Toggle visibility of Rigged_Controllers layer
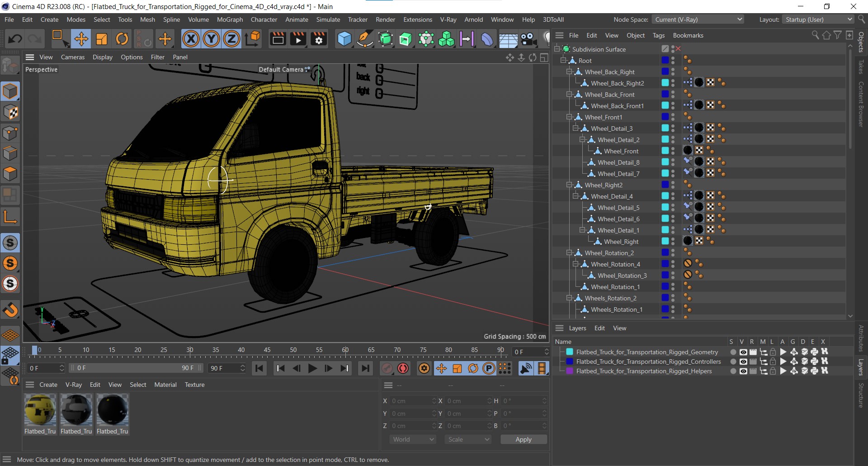Image resolution: width=868 pixels, height=466 pixels. (x=743, y=361)
